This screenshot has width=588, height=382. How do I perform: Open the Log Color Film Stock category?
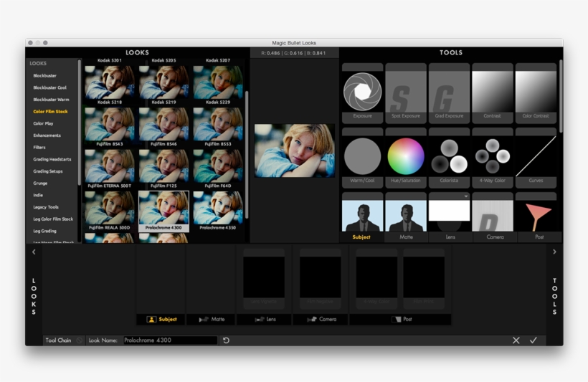point(53,219)
